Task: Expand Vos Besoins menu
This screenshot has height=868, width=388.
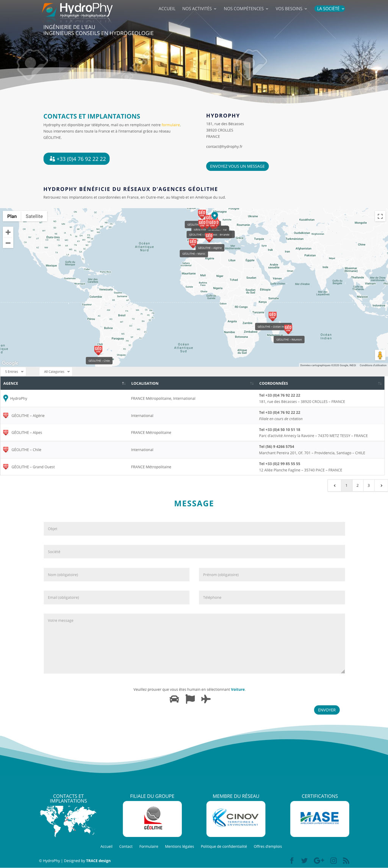Action: coord(291,9)
